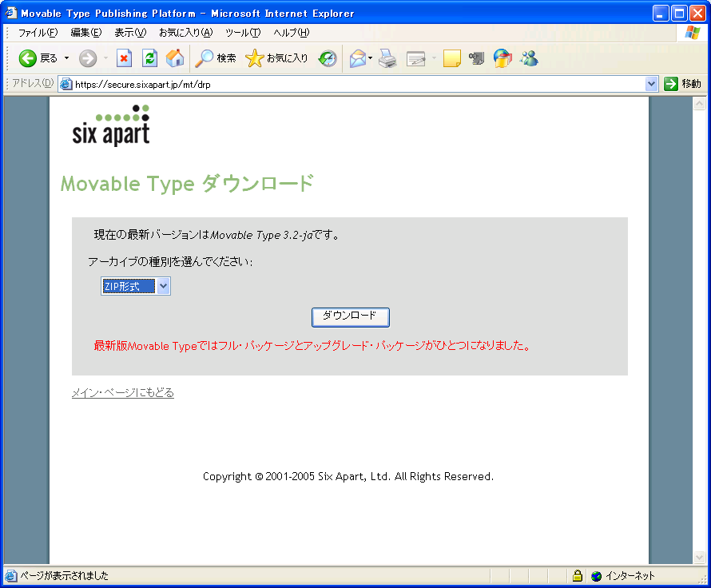Expand the Mail button dropdown arrow

point(371,58)
